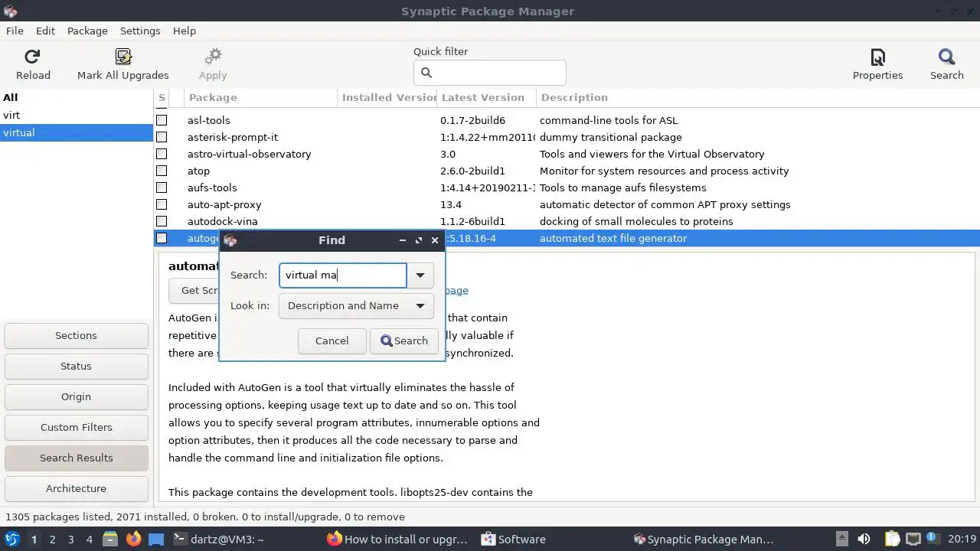Show the Custom Filters pane
The image size is (980, 551).
pyautogui.click(x=76, y=427)
